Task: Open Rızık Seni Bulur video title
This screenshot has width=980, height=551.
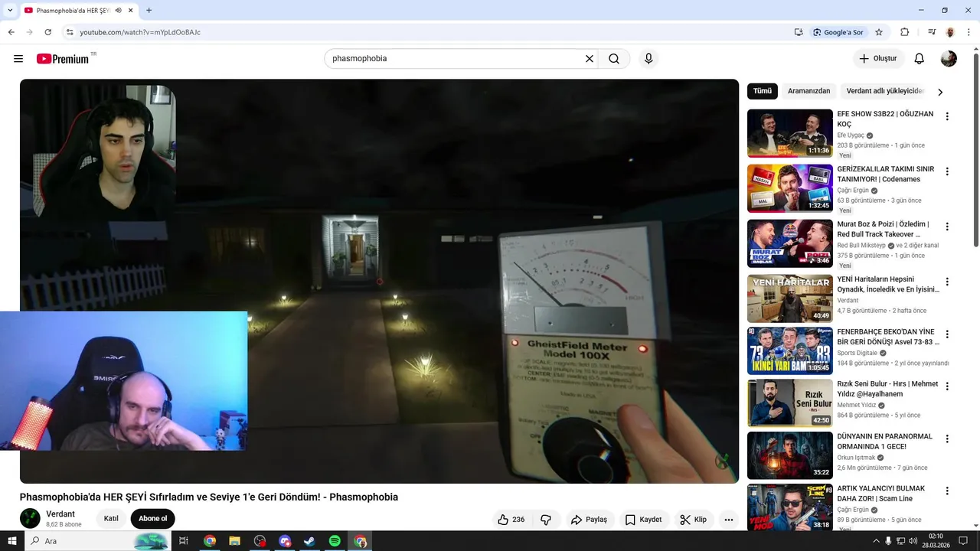Action: 887,389
